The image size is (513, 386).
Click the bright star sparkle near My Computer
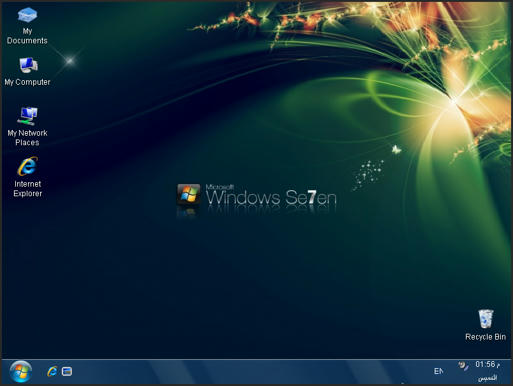click(x=70, y=61)
